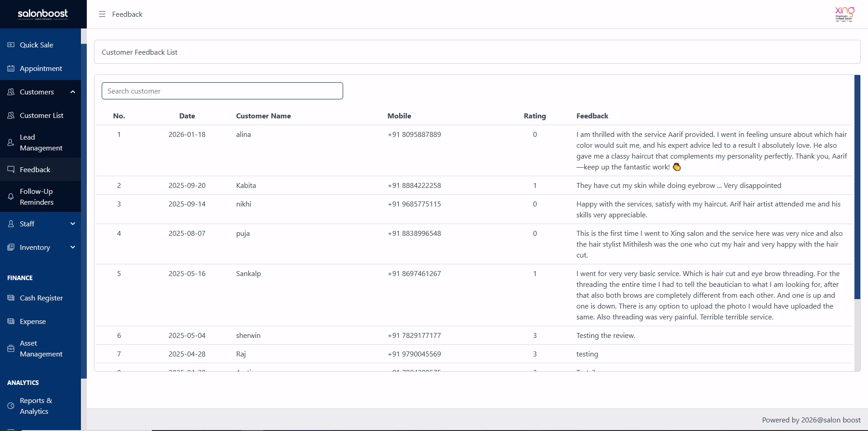Image resolution: width=868 pixels, height=431 pixels.
Task: Click mobile number +91 8095887889
Action: click(x=414, y=134)
